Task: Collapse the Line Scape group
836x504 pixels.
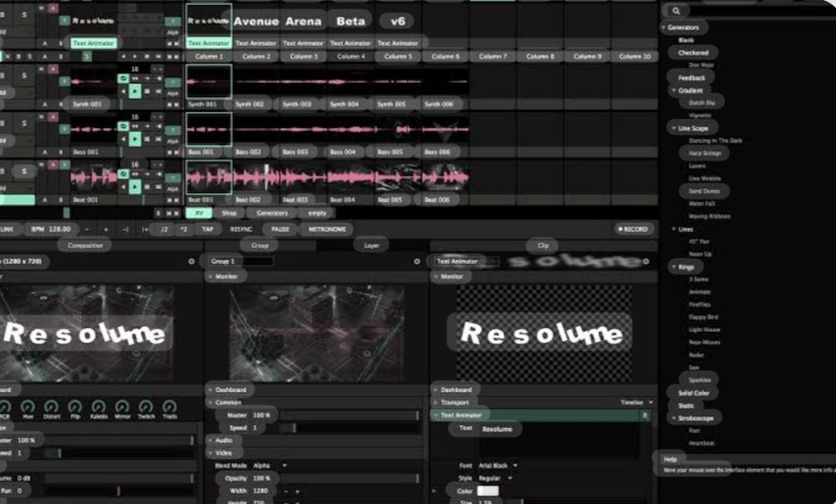Action: [x=674, y=129]
